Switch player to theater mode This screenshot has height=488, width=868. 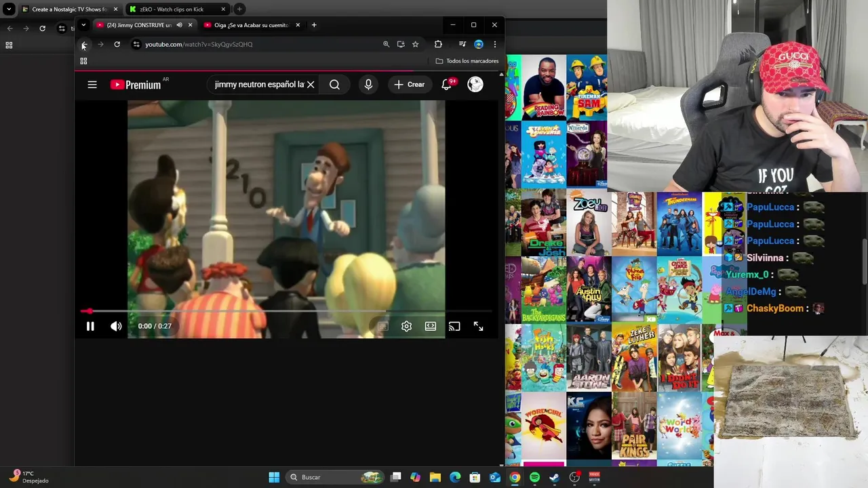coord(431,327)
